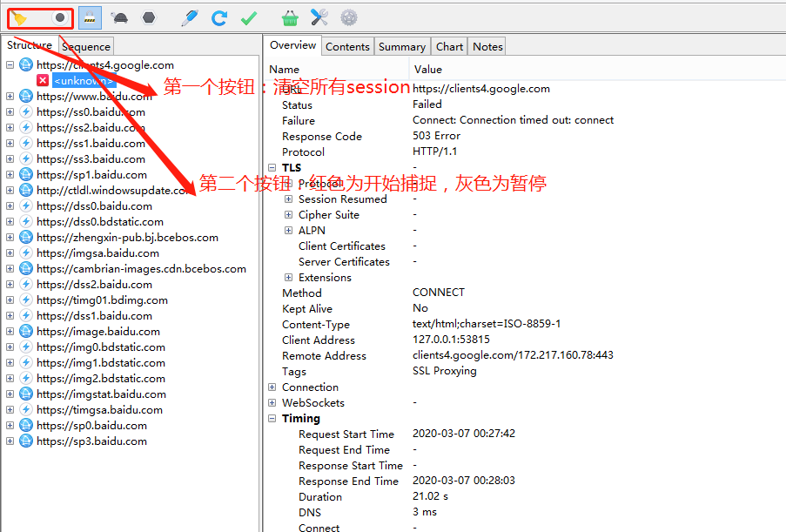Click lightning icon of img0.bdstatic.com
Image resolution: width=786 pixels, height=532 pixels.
(x=26, y=347)
